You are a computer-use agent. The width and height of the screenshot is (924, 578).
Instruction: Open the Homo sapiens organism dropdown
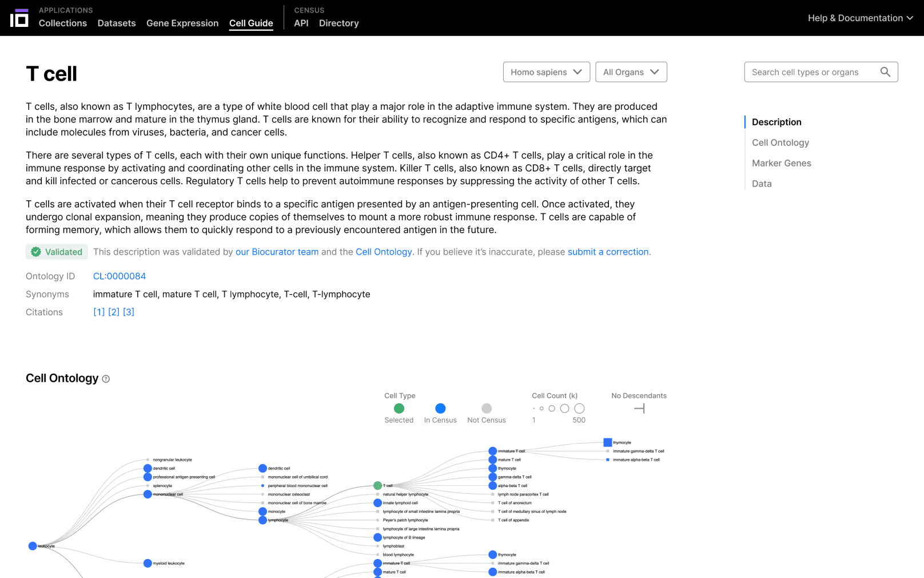click(546, 72)
